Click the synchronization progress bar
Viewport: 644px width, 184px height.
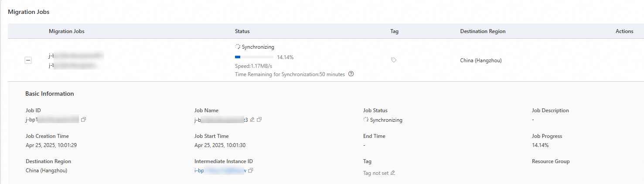254,57
